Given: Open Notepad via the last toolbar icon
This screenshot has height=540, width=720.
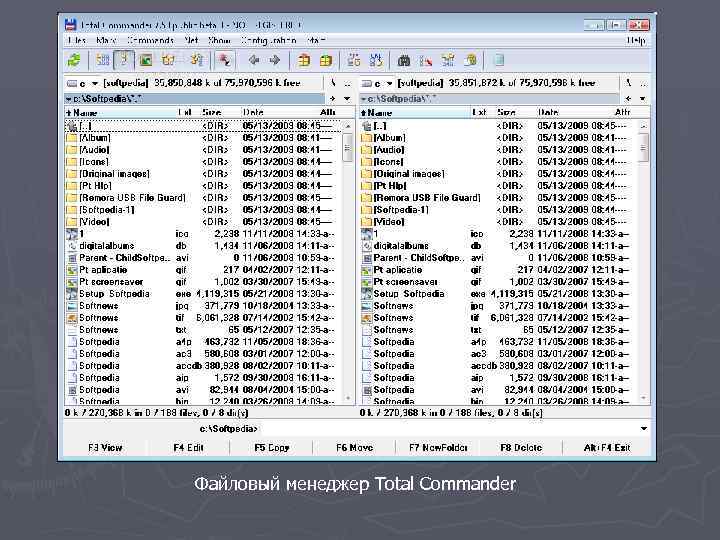Looking at the screenshot, I should pos(499,60).
